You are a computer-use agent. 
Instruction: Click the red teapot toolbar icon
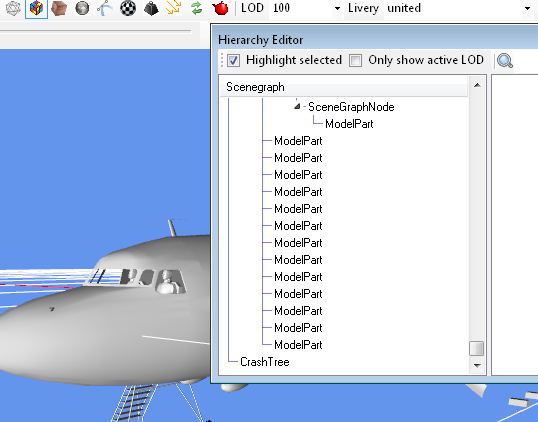[220, 8]
